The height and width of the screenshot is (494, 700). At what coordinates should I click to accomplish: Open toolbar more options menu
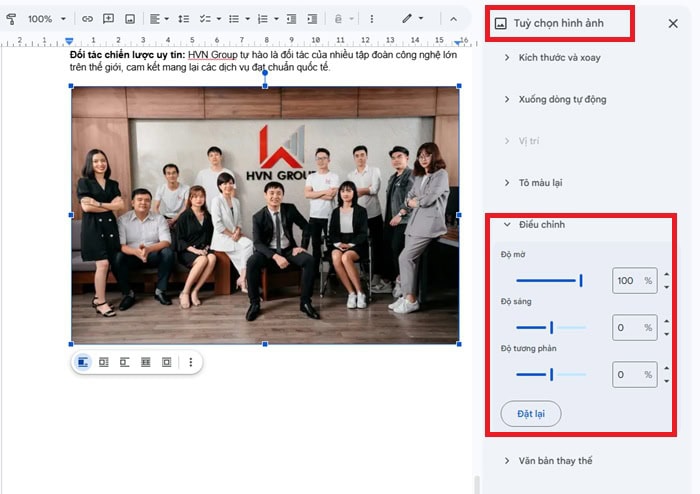pos(371,19)
